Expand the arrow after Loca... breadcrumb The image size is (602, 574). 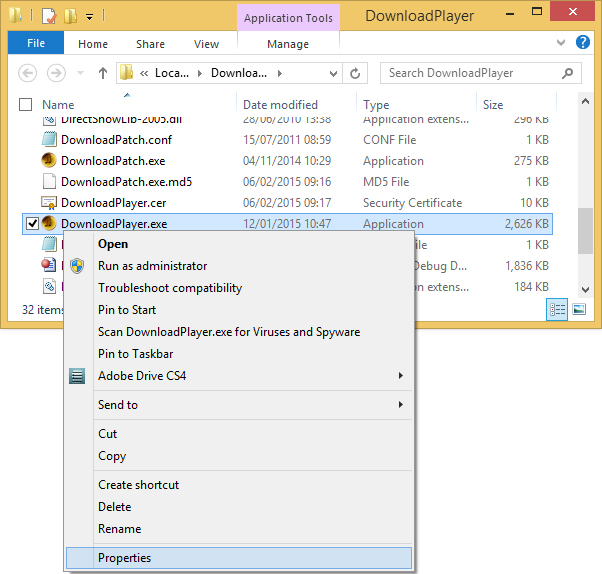pyautogui.click(x=200, y=73)
